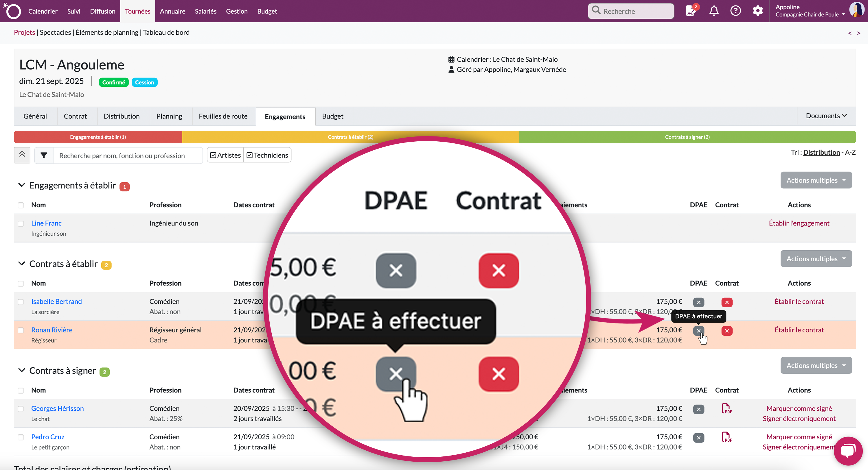Open the settings gear
This screenshot has height=470, width=868.
[757, 11]
